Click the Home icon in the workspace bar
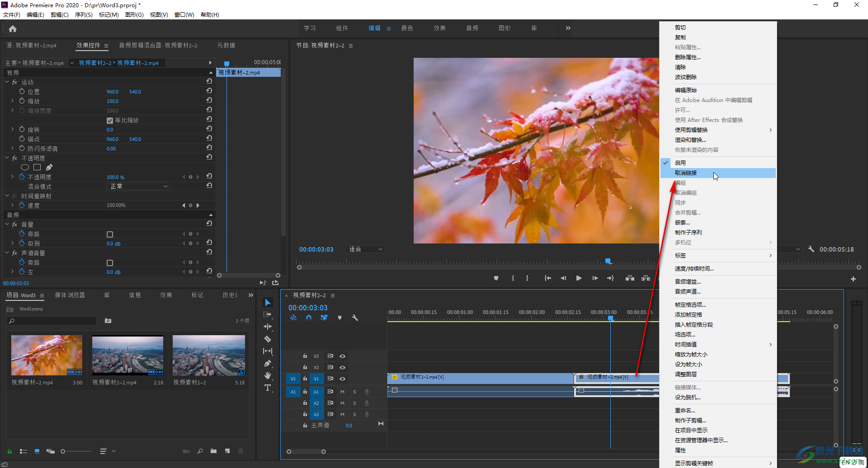 [x=13, y=29]
